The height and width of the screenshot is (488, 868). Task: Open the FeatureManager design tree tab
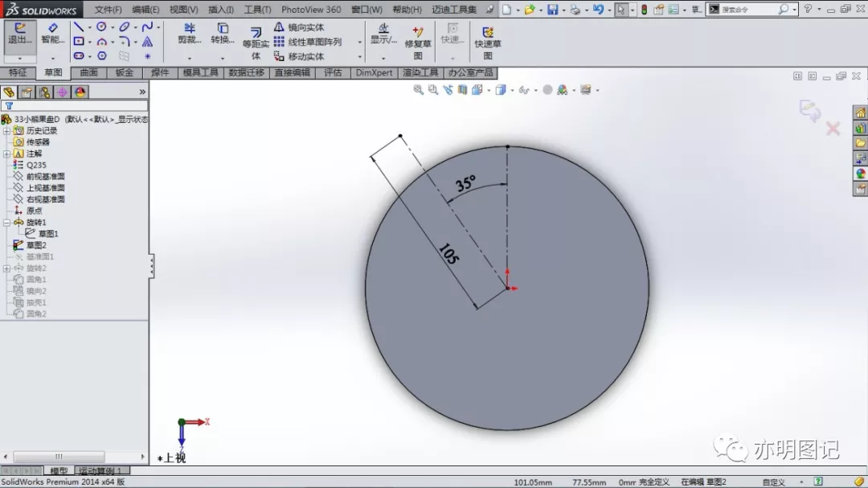coord(9,92)
